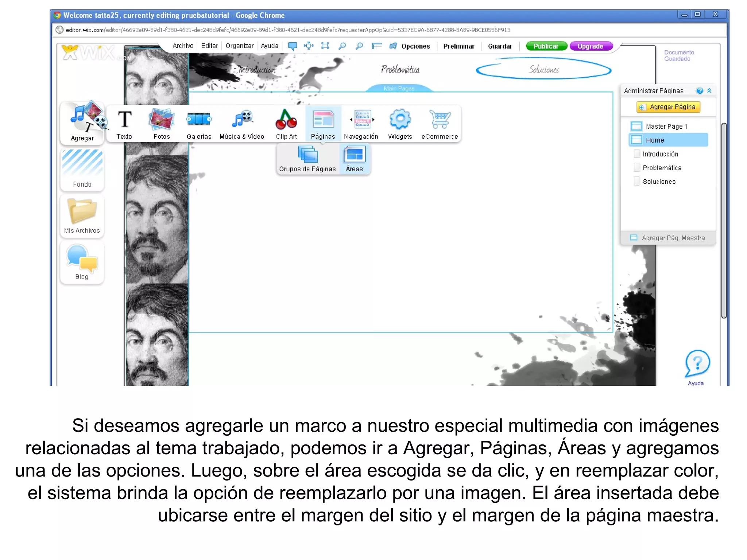Collapse the Administrar Páginas panel

tap(709, 91)
